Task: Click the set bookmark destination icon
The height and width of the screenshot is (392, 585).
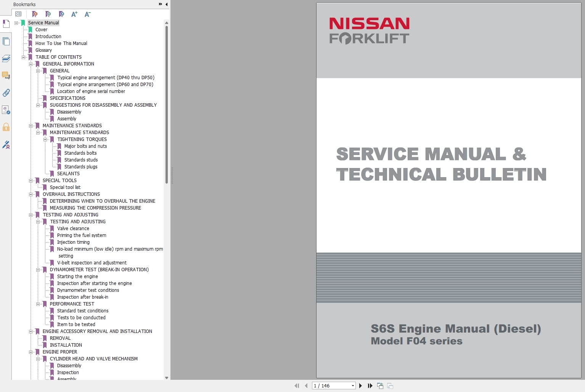Action: [61, 14]
